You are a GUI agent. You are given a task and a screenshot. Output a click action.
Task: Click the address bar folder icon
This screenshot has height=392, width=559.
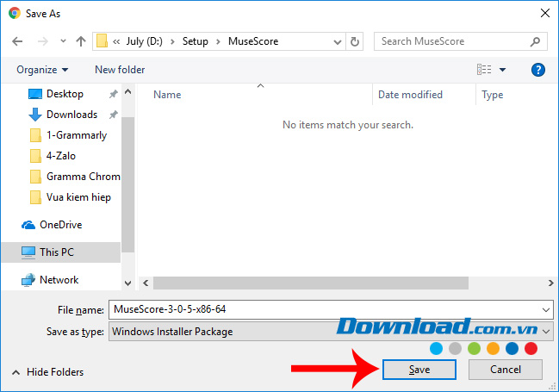pyautogui.click(x=102, y=41)
